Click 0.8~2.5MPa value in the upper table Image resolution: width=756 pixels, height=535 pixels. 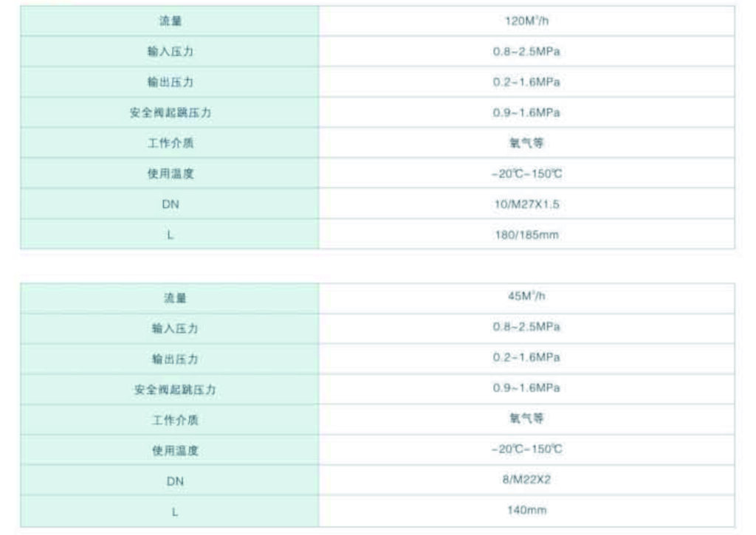click(x=526, y=52)
